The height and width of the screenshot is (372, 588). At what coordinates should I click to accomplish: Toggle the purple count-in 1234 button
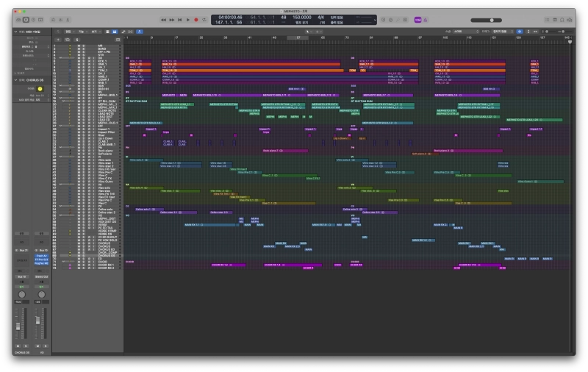pyautogui.click(x=417, y=19)
